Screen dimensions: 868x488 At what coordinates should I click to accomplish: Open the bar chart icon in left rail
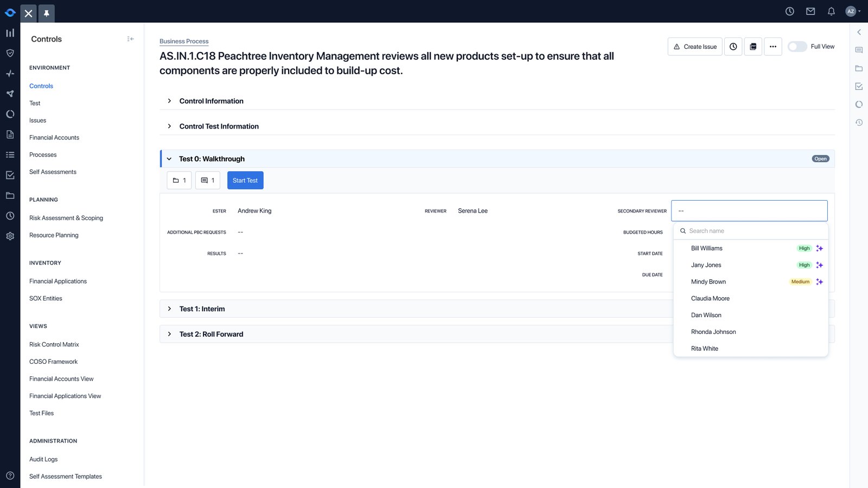(x=10, y=33)
